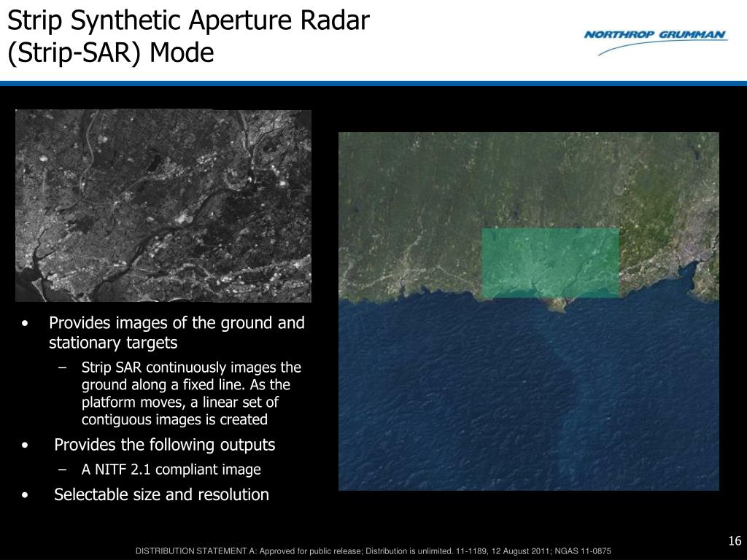The width and height of the screenshot is (747, 560).
Task: Click the text 'stationary targets'
Action: (x=113, y=343)
